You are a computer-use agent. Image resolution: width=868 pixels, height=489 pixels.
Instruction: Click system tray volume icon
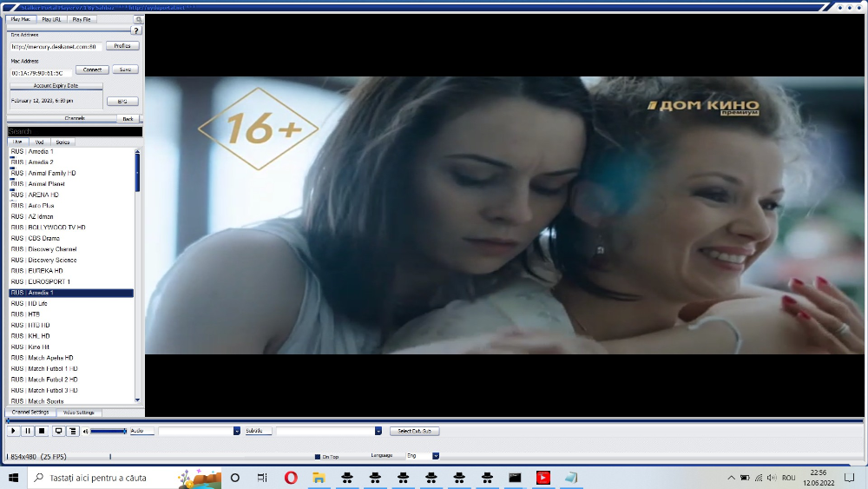pyautogui.click(x=772, y=478)
